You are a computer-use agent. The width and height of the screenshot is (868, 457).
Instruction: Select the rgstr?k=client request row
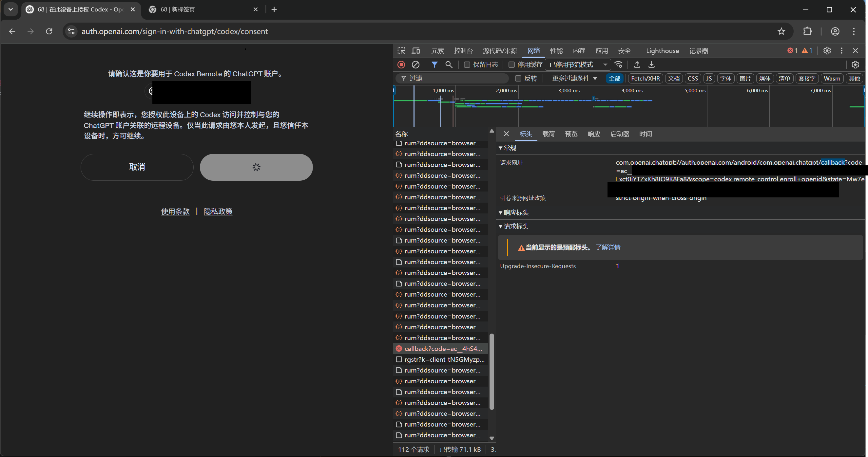[x=440, y=359]
